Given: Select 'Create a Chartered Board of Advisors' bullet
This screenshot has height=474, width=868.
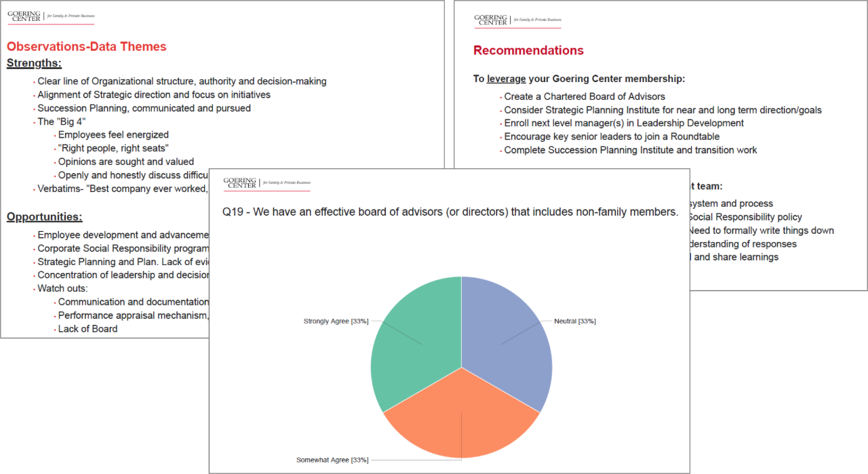Looking at the screenshot, I should [585, 97].
